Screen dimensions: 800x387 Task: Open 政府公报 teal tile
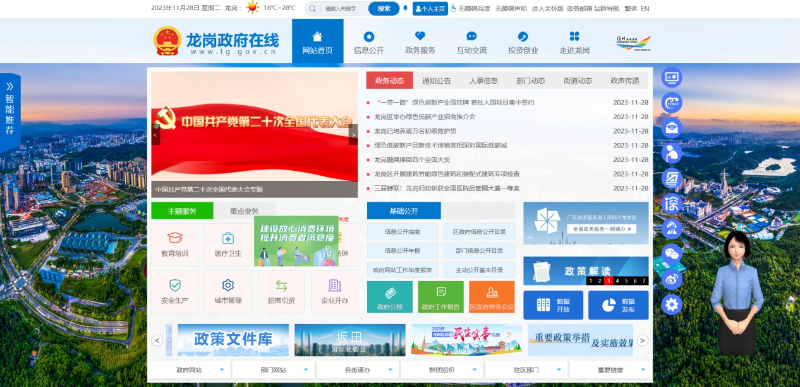pos(390,297)
